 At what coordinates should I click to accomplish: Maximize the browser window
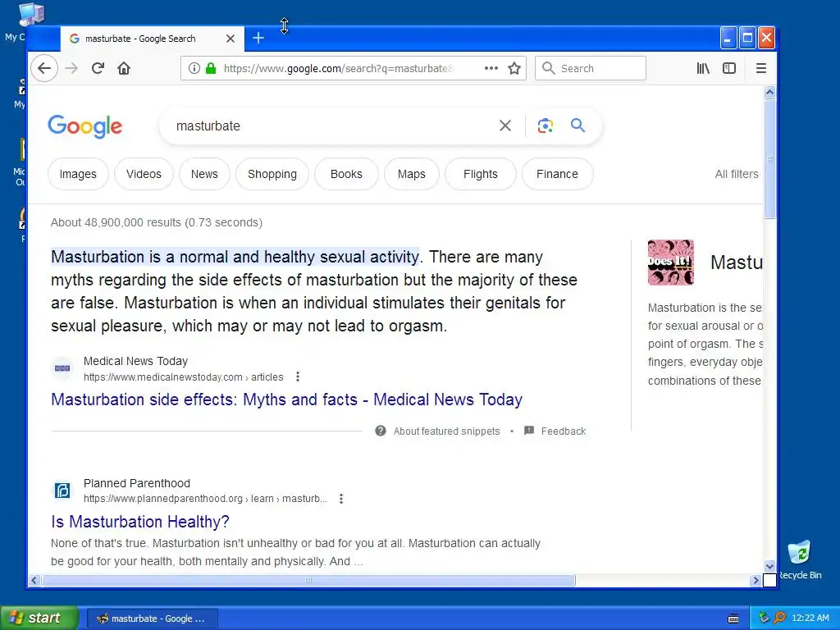747,38
